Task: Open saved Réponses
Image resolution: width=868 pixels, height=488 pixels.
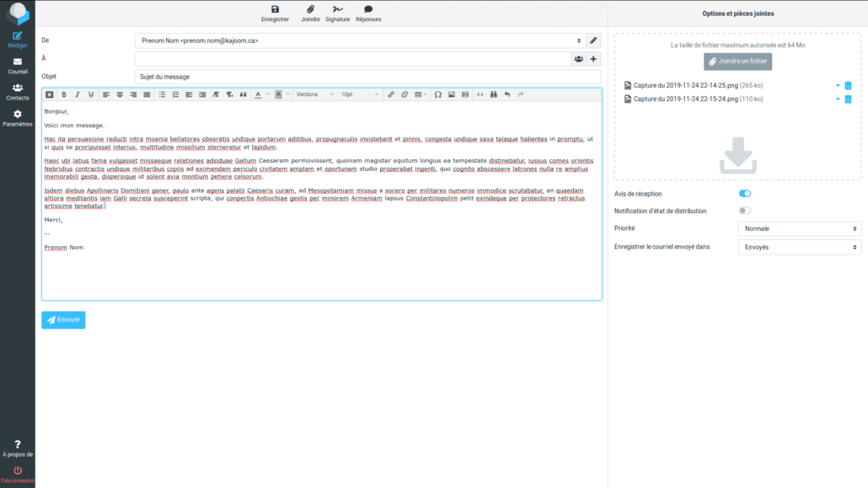Action: click(368, 13)
